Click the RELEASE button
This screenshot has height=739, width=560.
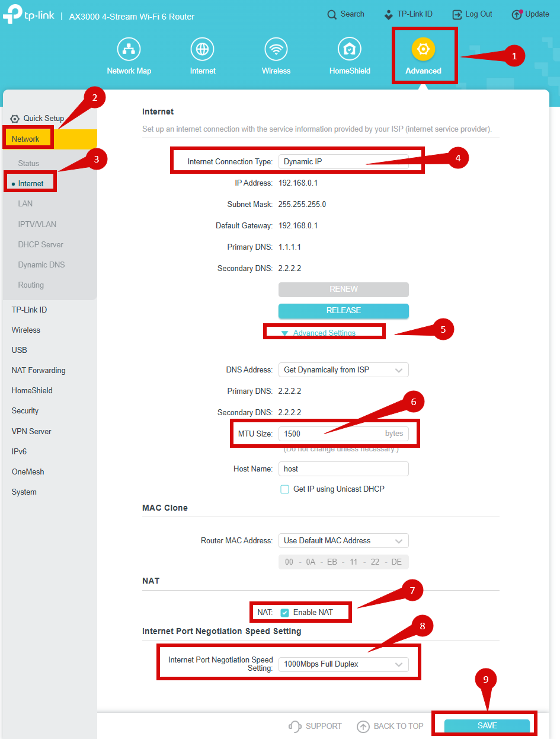(343, 311)
